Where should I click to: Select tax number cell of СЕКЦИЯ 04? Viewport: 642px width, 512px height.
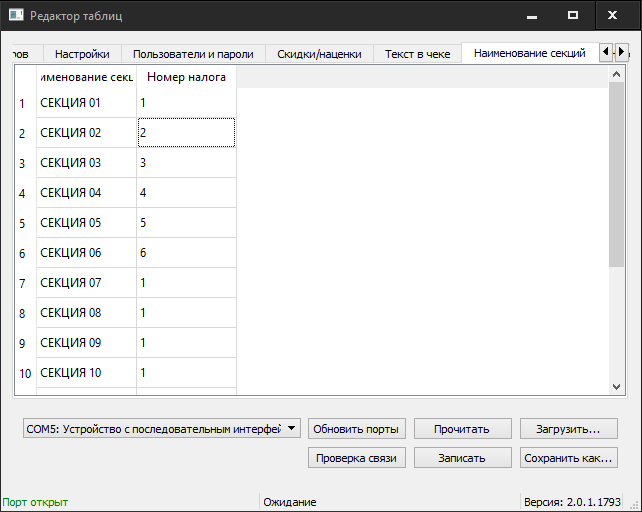coord(186,193)
